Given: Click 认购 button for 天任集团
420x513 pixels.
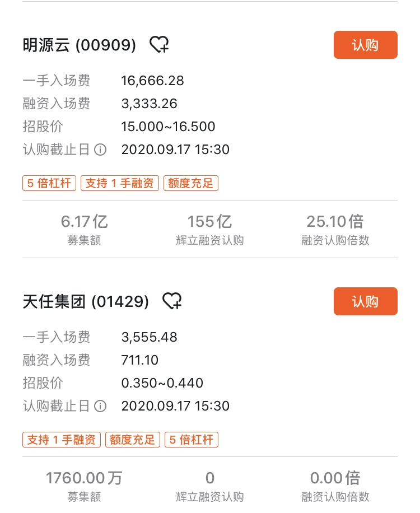Looking at the screenshot, I should (365, 301).
